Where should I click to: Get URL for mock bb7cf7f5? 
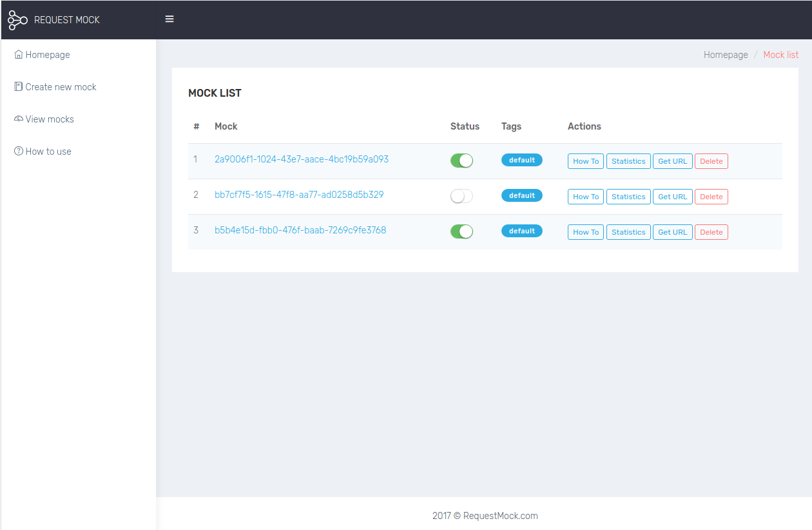[673, 197]
